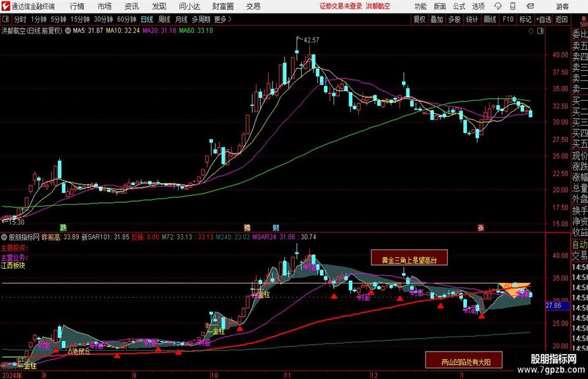This screenshot has height=379, width=588.
Task: Open the mail envelope icon
Action: (x=530, y=6)
